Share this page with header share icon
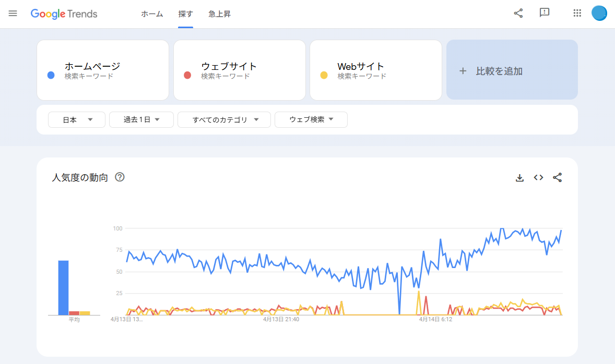Screen dimensions: 615x364 [x=518, y=14]
